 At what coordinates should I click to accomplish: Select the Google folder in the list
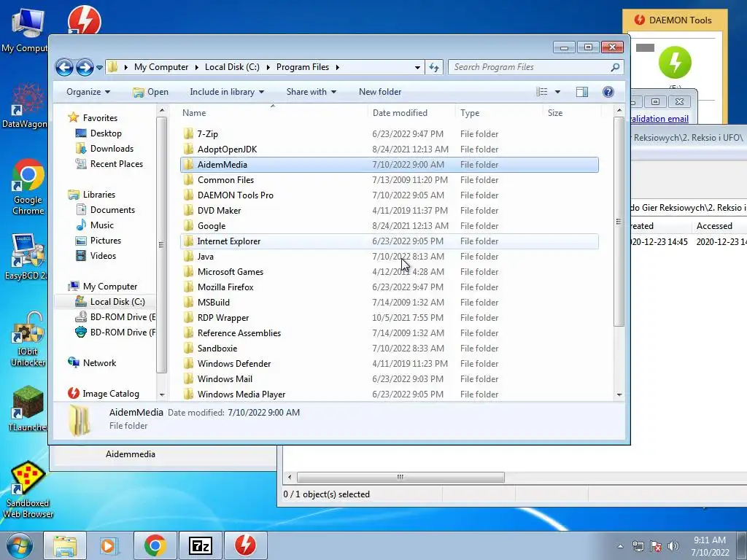click(x=390, y=226)
